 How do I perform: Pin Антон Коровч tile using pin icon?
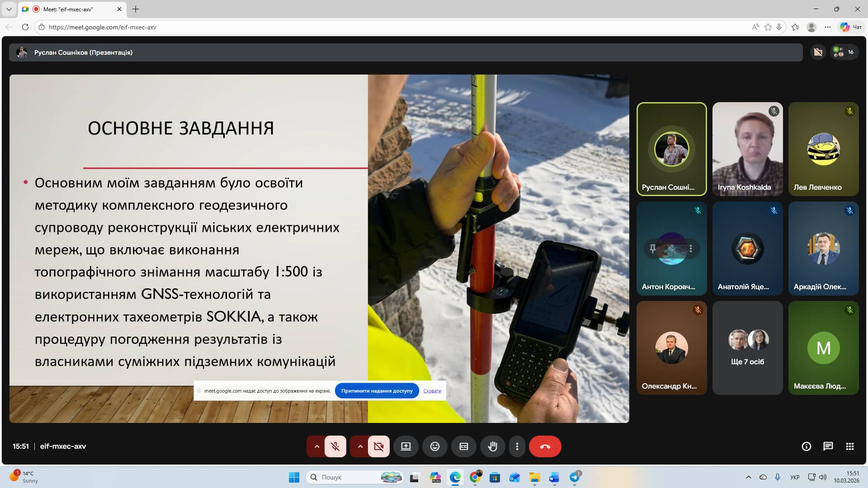click(x=652, y=249)
